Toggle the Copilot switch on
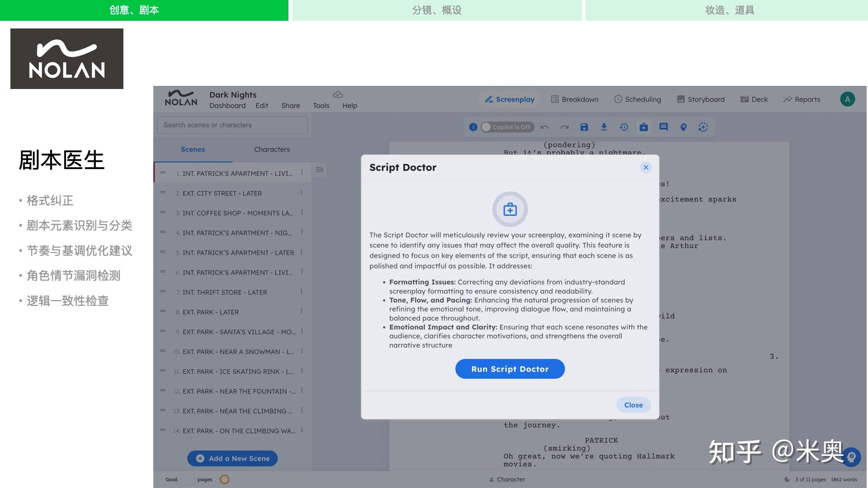868x488 pixels. 508,127
